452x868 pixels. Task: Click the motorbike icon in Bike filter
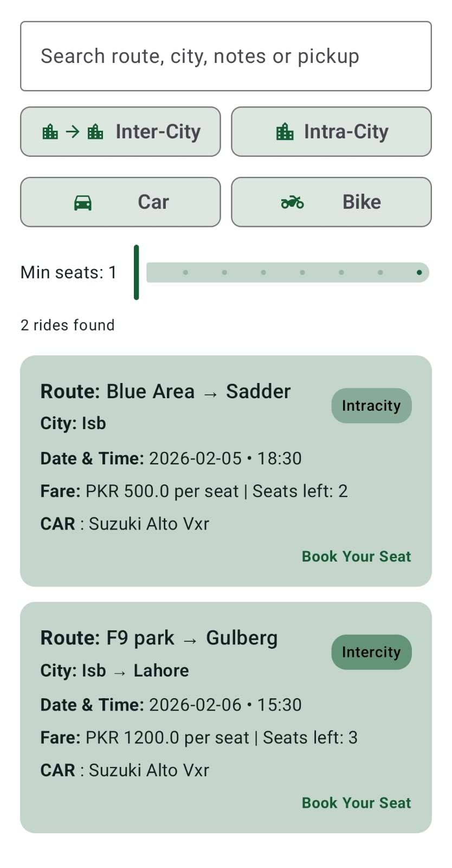point(292,202)
